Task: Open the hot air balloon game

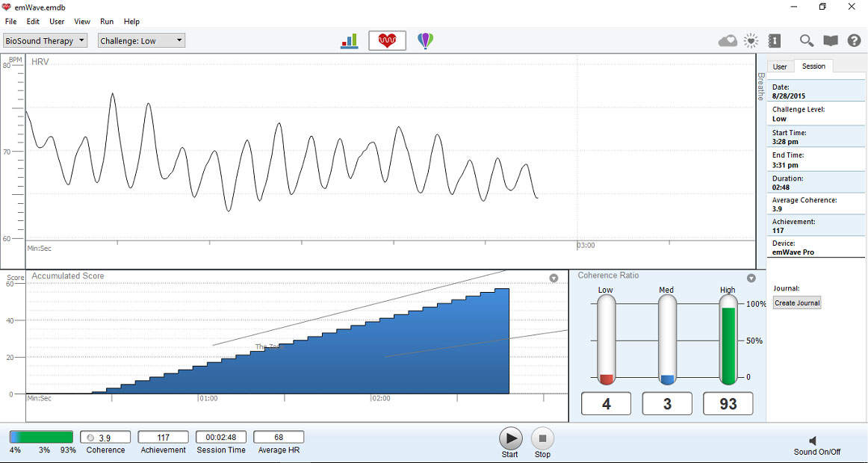Action: (425, 41)
